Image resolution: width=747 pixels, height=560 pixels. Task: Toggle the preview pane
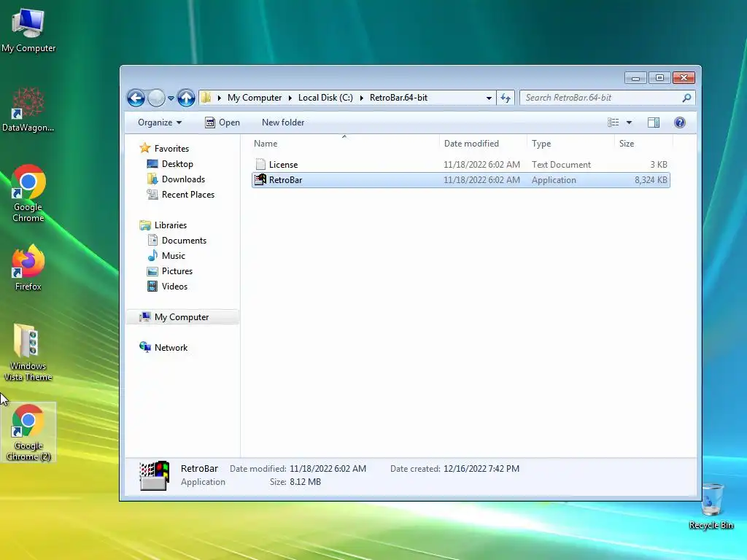tap(654, 122)
